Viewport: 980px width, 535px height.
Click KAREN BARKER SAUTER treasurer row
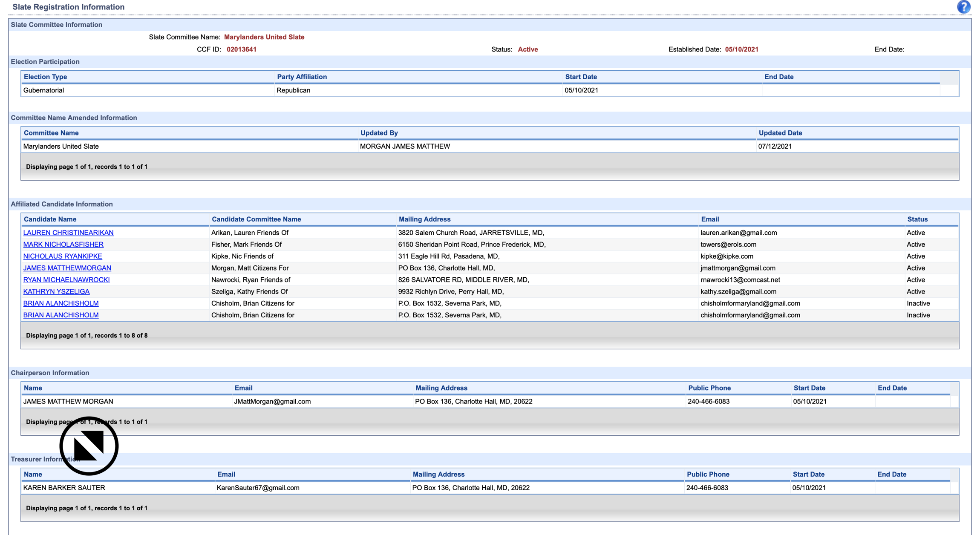[x=64, y=488]
